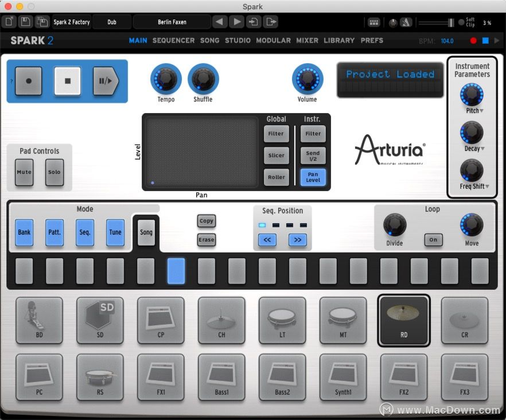This screenshot has width=506, height=420.
Task: Select the SD snare drum pad
Action: (x=100, y=320)
